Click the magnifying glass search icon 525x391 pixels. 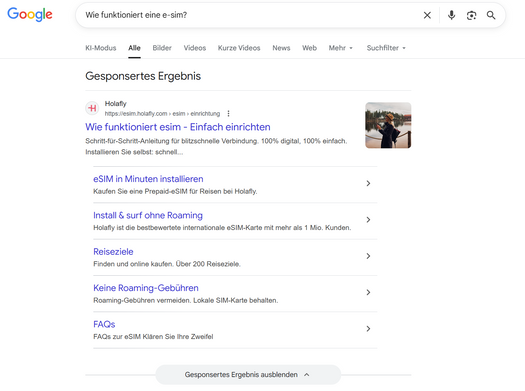point(491,15)
